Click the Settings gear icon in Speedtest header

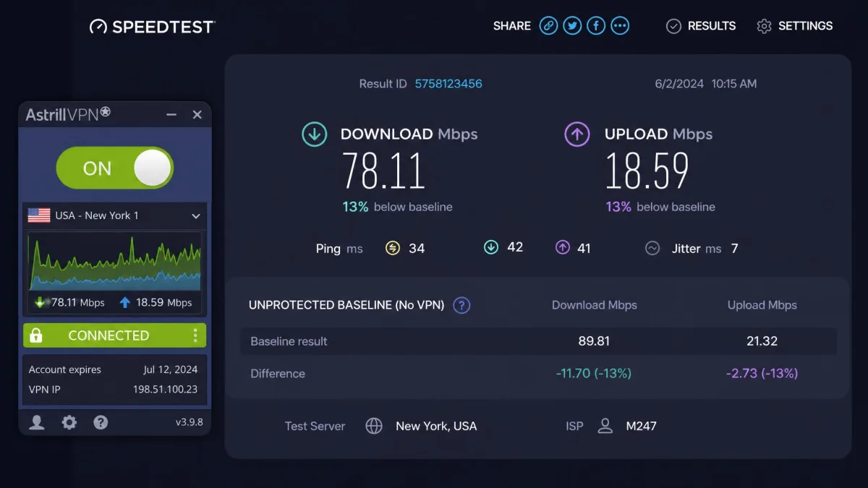[x=764, y=26]
